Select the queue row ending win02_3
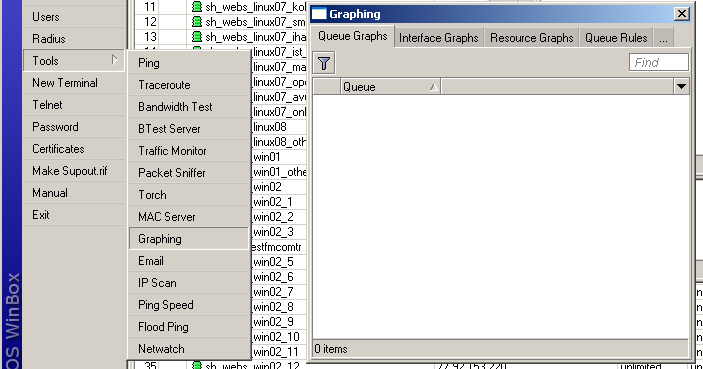 click(273, 232)
